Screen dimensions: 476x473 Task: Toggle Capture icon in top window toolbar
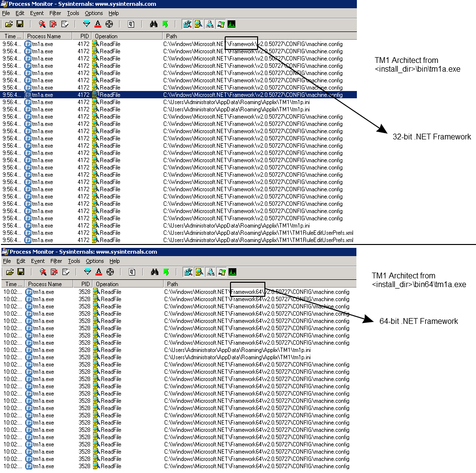point(42,24)
